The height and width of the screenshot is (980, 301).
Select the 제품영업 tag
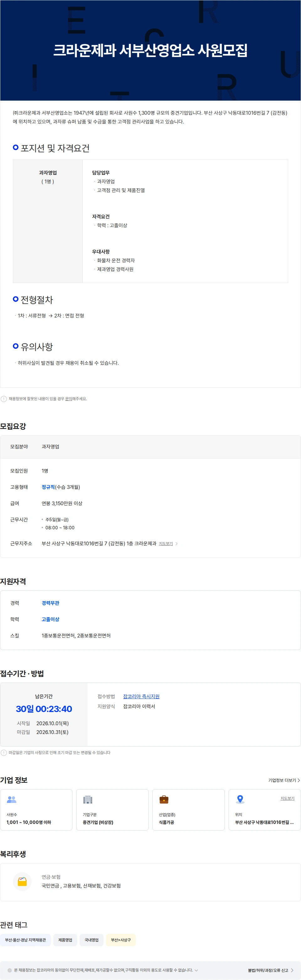(x=65, y=940)
